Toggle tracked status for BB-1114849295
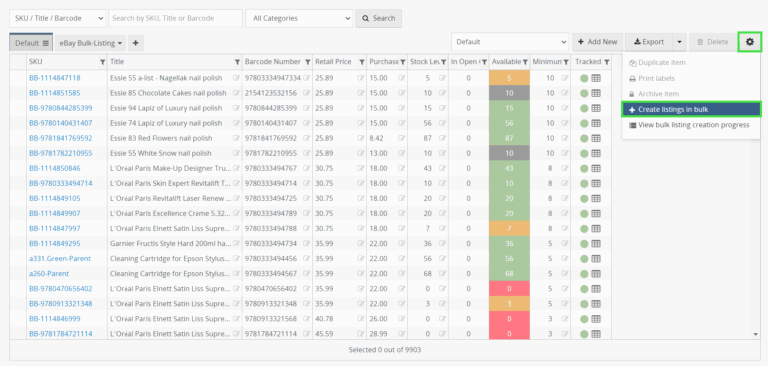 (x=584, y=244)
